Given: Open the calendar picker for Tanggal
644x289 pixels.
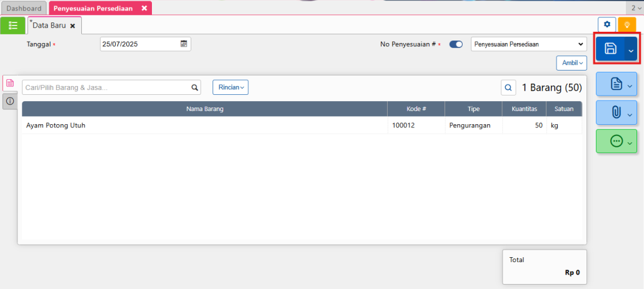Looking at the screenshot, I should click(184, 44).
